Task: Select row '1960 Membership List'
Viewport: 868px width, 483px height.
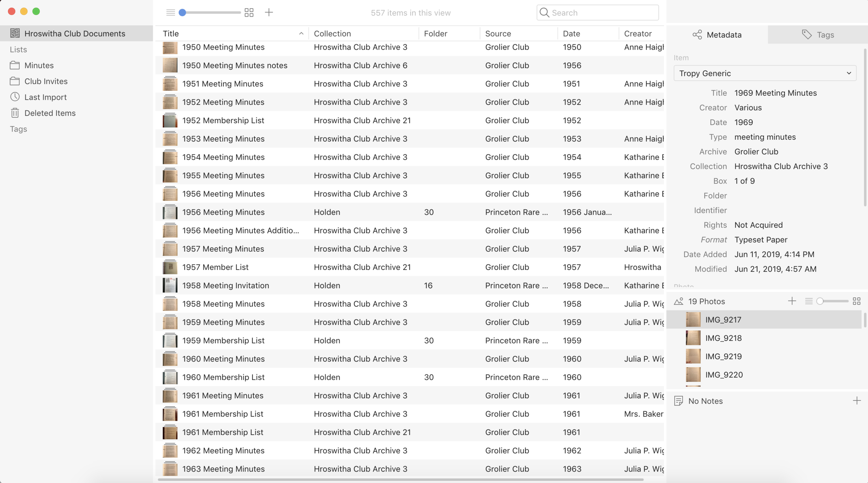Action: (410, 377)
